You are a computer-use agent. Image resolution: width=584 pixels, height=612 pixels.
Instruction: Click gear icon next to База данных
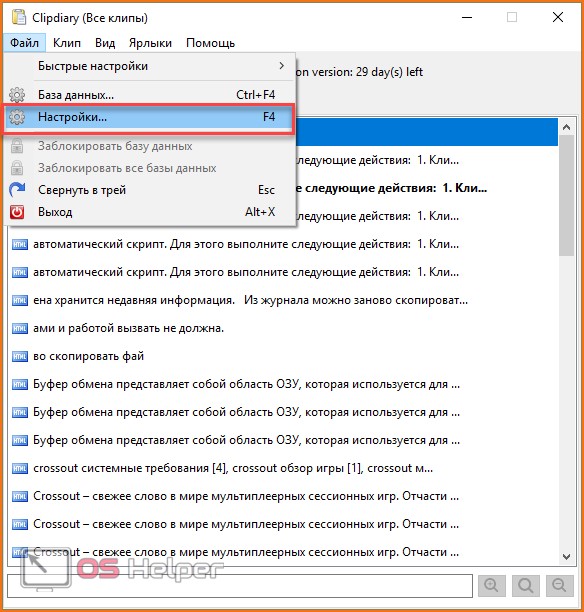click(x=17, y=95)
